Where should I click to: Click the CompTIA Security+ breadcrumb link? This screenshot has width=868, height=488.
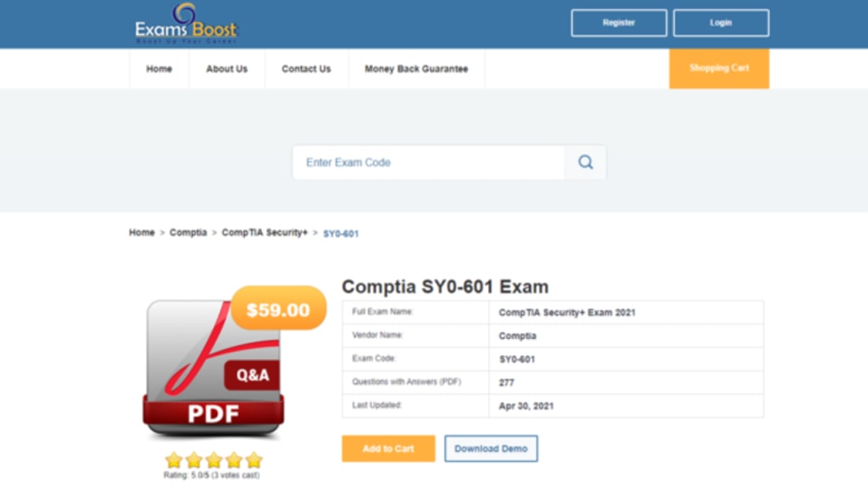point(264,232)
